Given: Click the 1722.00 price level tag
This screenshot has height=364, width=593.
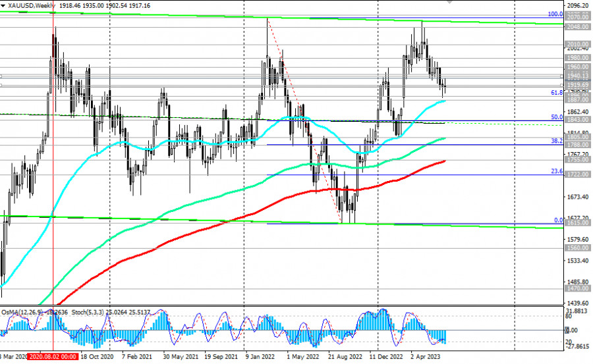Looking at the screenshot, I should point(577,174).
